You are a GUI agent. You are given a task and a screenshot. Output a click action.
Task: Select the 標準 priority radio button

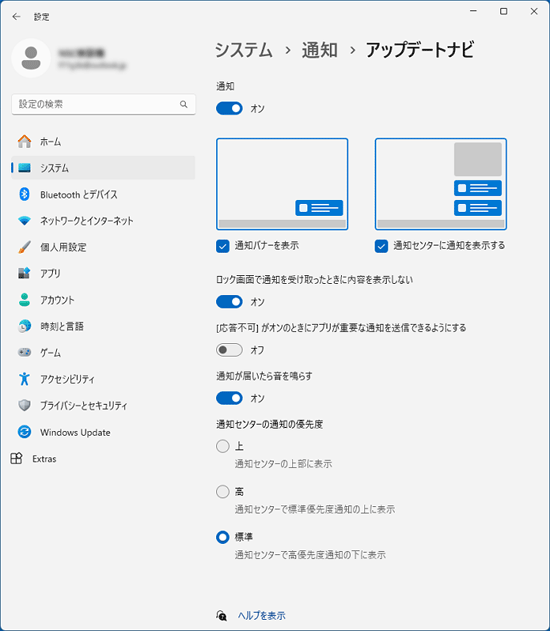[x=222, y=537]
